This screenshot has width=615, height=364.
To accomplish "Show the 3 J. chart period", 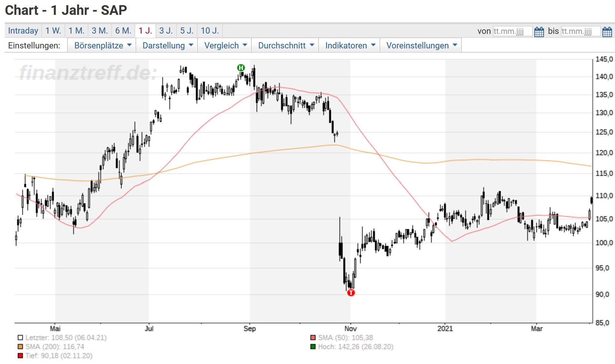I will (166, 31).
